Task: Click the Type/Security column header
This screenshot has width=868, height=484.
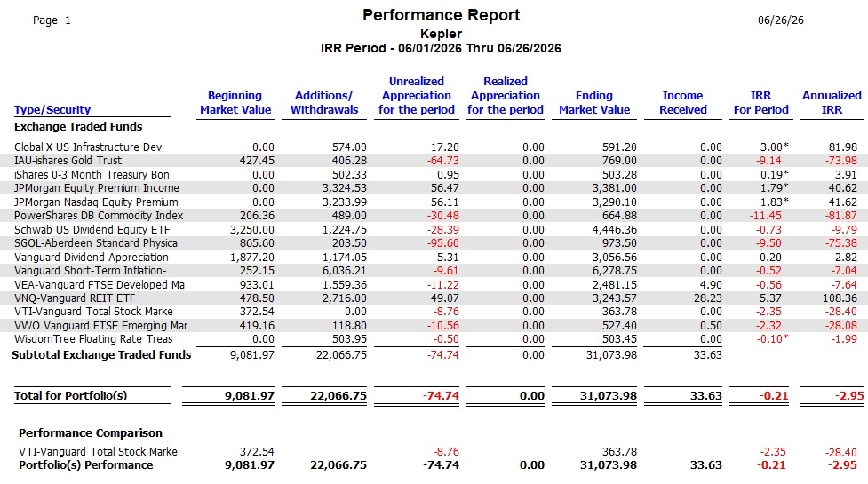Action: coord(52,109)
